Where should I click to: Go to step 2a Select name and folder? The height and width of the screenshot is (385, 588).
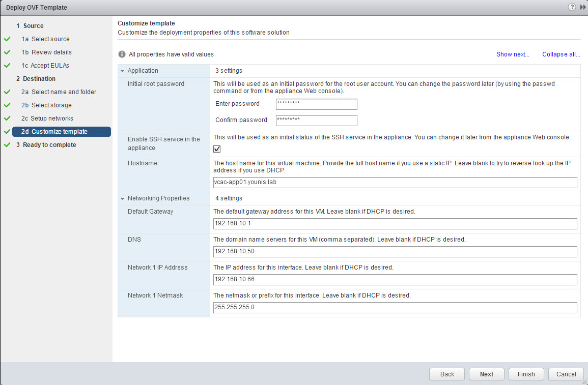point(64,92)
